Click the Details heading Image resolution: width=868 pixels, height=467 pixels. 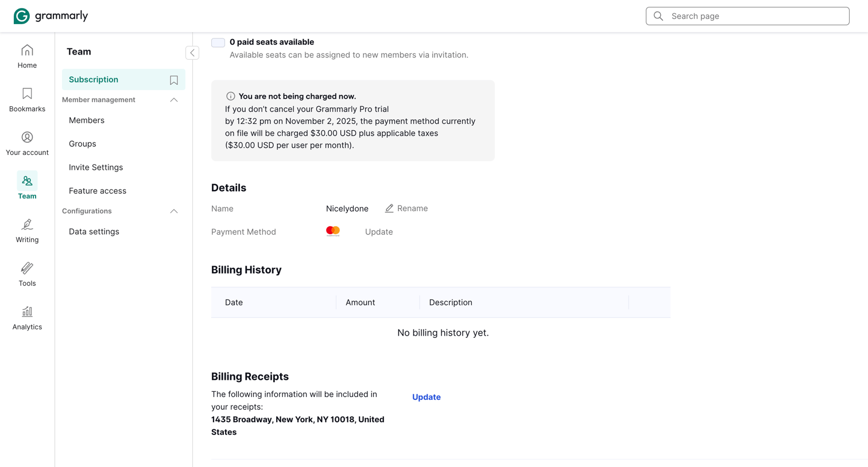228,188
